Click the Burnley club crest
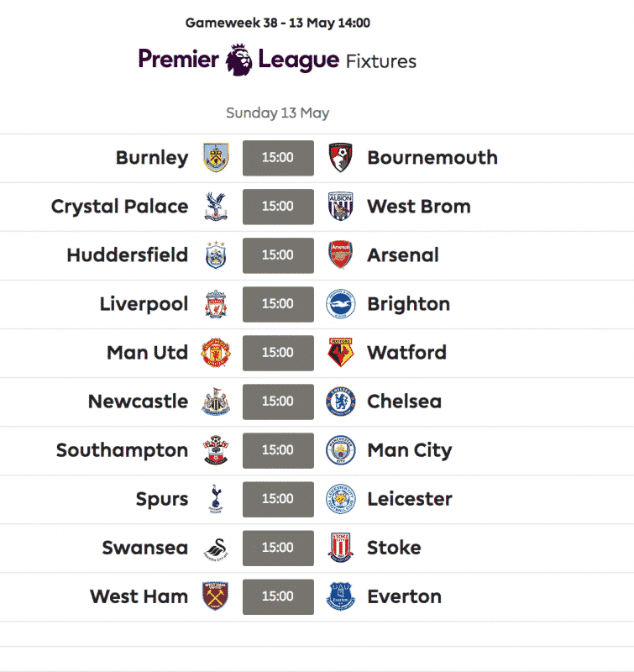Viewport: 634px width, 672px height. pos(216,158)
